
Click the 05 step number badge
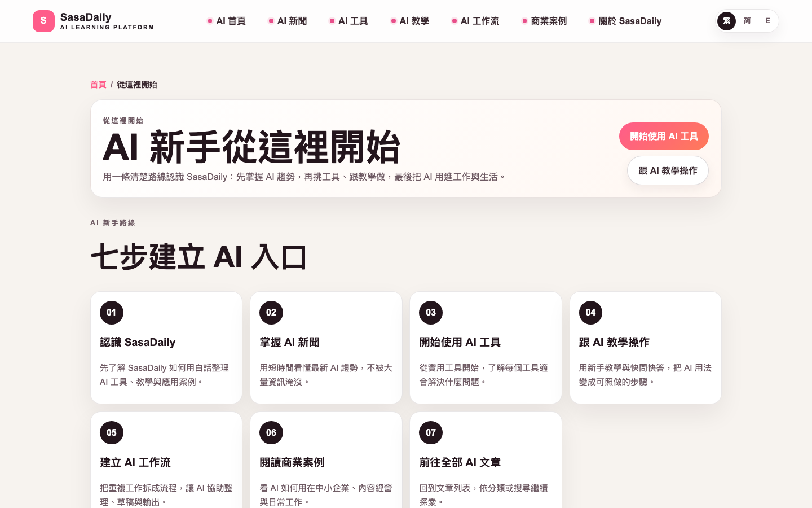pos(112,433)
